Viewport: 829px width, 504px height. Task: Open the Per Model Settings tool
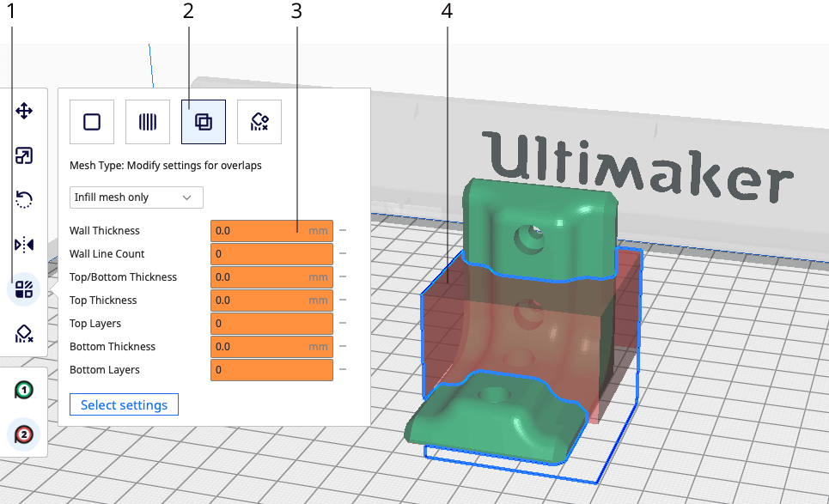(x=24, y=289)
